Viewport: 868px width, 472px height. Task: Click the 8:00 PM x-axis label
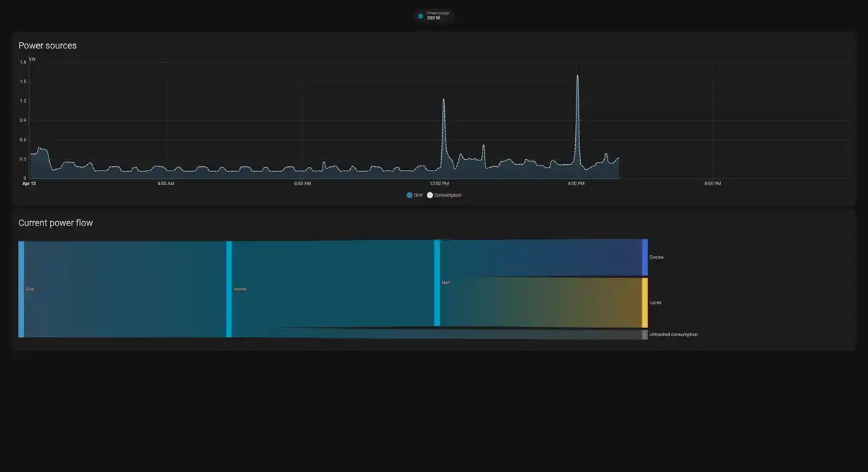click(712, 184)
